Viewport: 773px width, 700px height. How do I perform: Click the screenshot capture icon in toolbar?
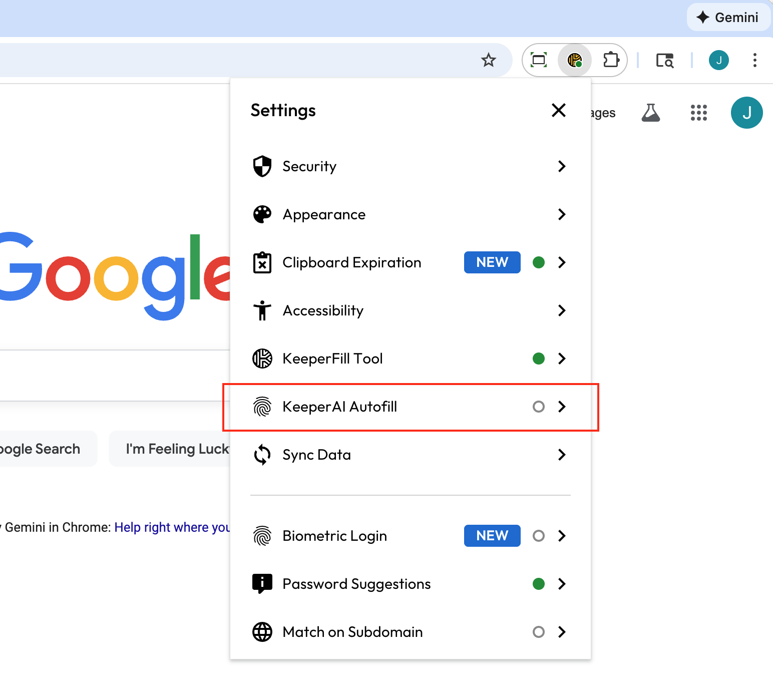[x=539, y=61]
